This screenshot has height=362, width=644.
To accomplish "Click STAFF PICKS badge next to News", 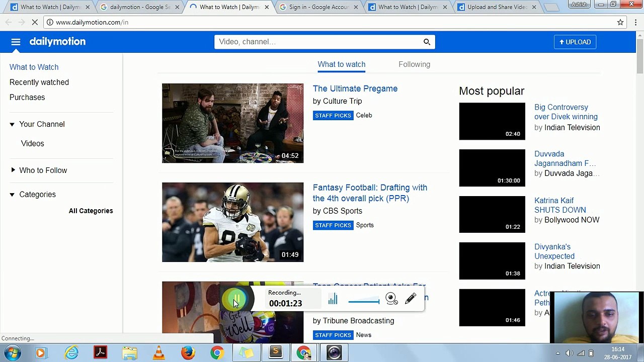I will pos(333,335).
